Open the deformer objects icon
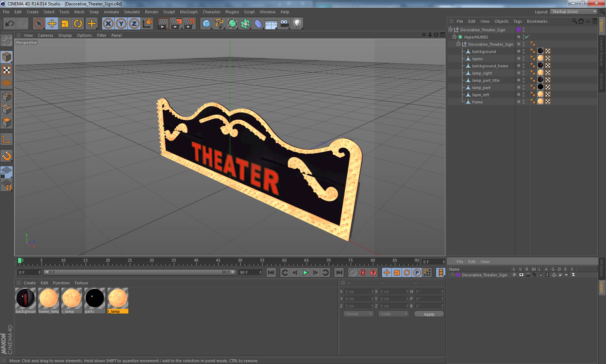This screenshot has width=606, height=364. pyautogui.click(x=258, y=24)
